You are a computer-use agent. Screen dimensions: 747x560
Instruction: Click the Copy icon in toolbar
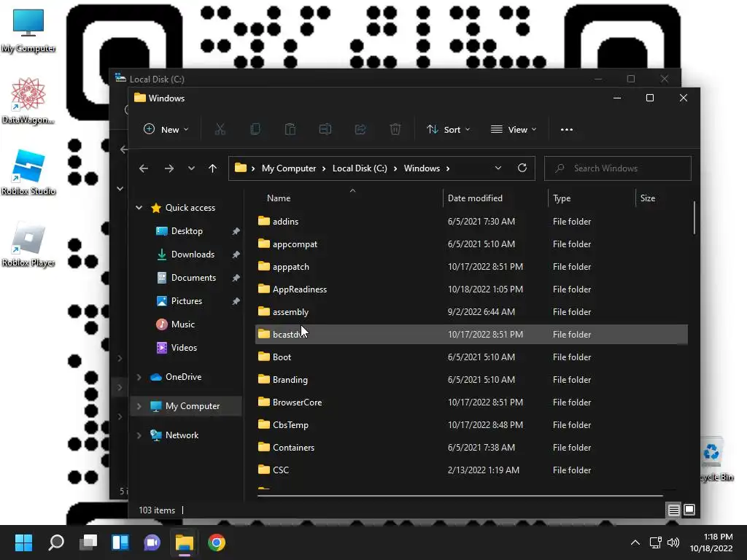pos(255,129)
